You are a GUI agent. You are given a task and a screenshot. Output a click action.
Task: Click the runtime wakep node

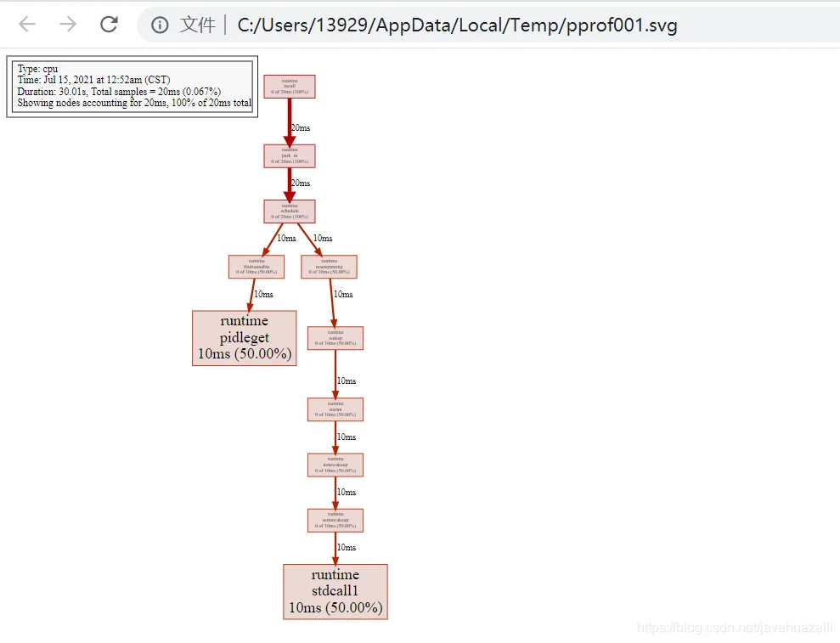[x=335, y=338]
